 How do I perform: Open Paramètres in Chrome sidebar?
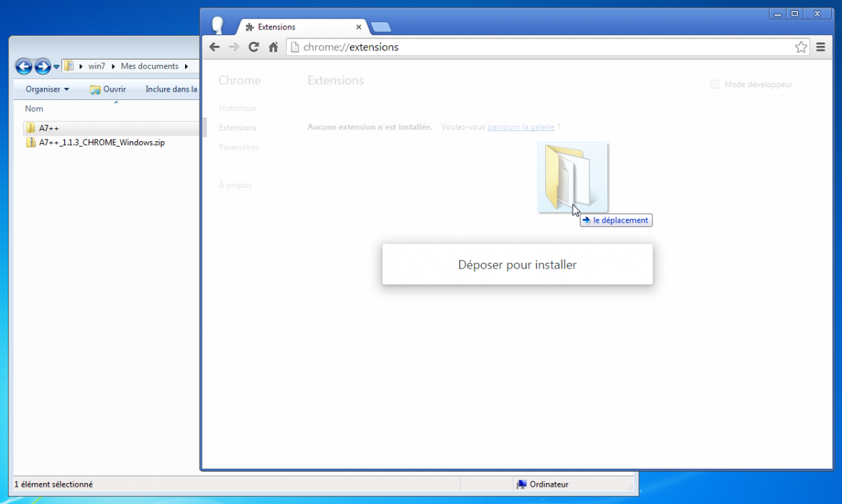pos(238,147)
